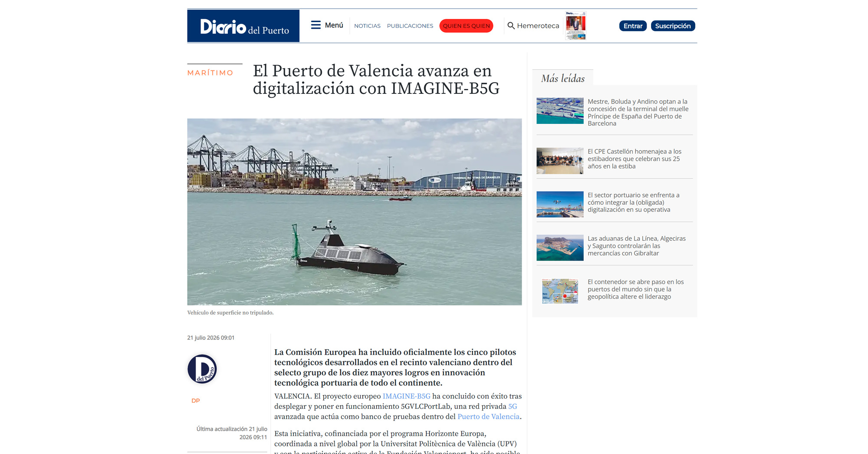Read 'El contenedor se abre paso' story

[635, 289]
